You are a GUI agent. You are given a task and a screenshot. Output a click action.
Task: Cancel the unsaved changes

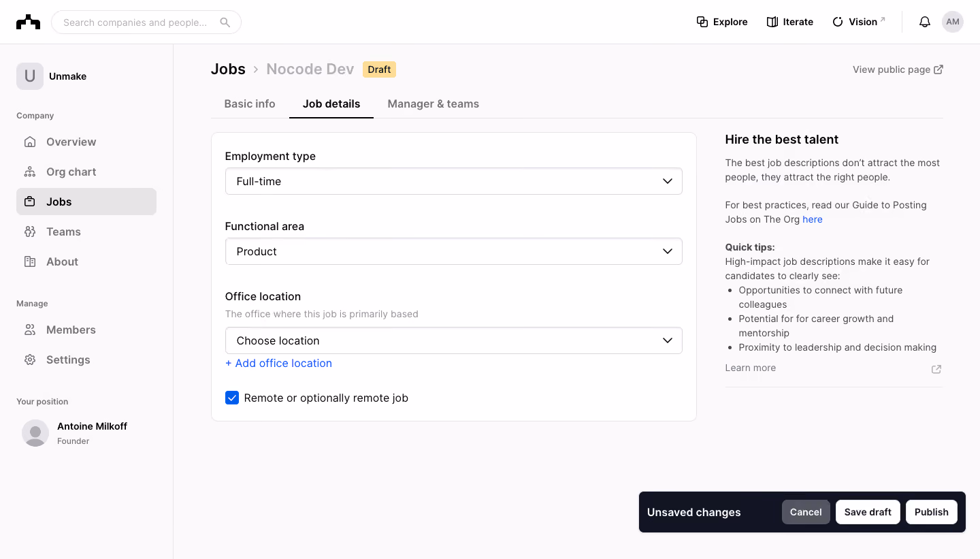[806, 512]
